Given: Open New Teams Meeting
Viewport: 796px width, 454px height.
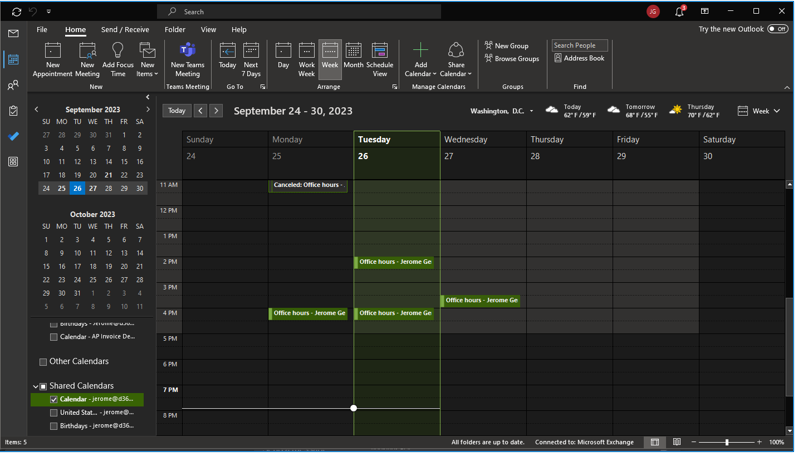Looking at the screenshot, I should [x=187, y=52].
